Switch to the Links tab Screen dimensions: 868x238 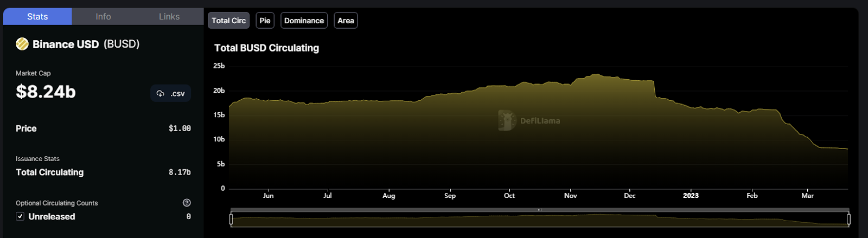coord(169,17)
